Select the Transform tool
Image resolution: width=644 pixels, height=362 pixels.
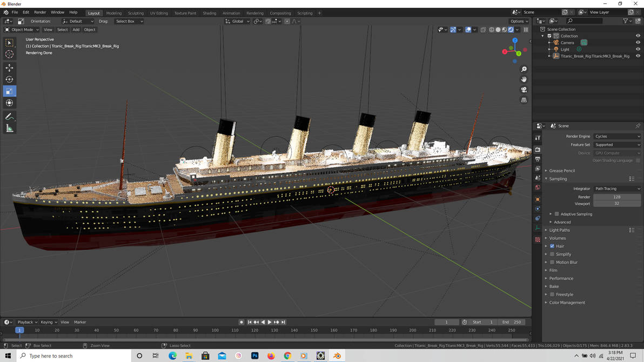(9, 103)
